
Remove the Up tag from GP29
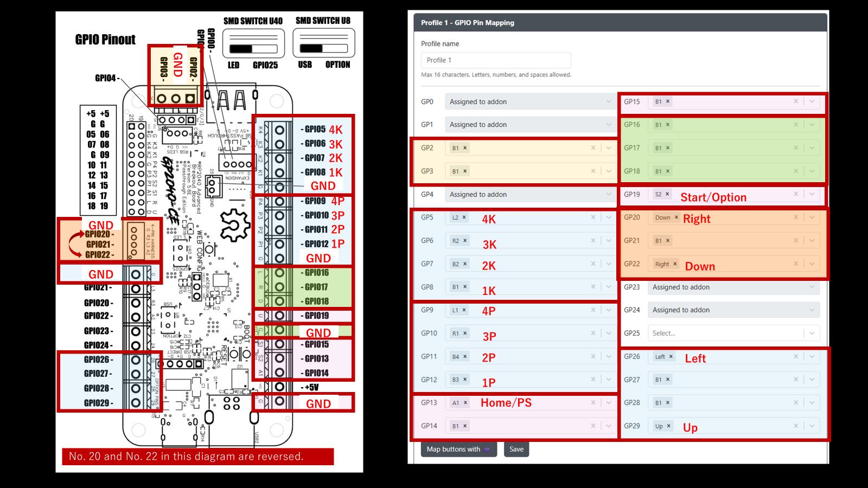(x=668, y=426)
